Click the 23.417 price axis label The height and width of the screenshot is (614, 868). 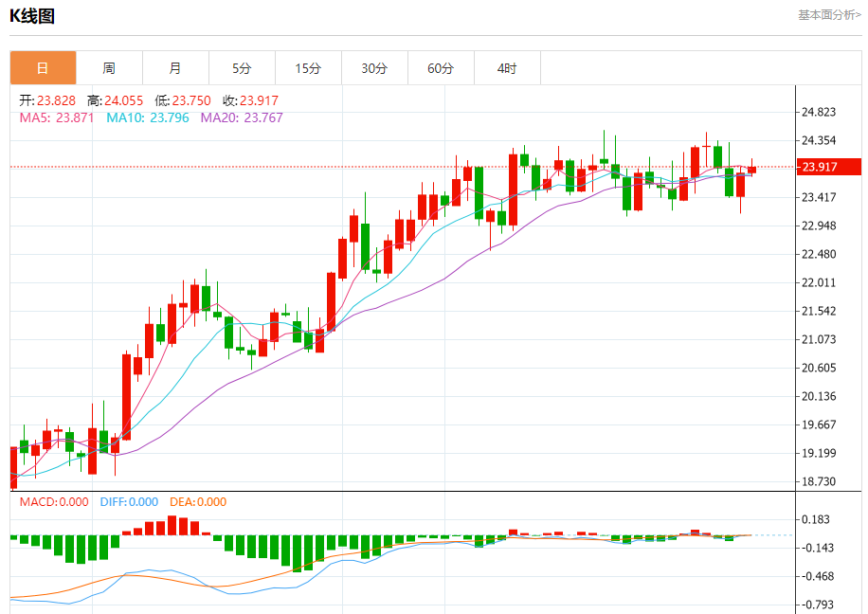pyautogui.click(x=819, y=198)
